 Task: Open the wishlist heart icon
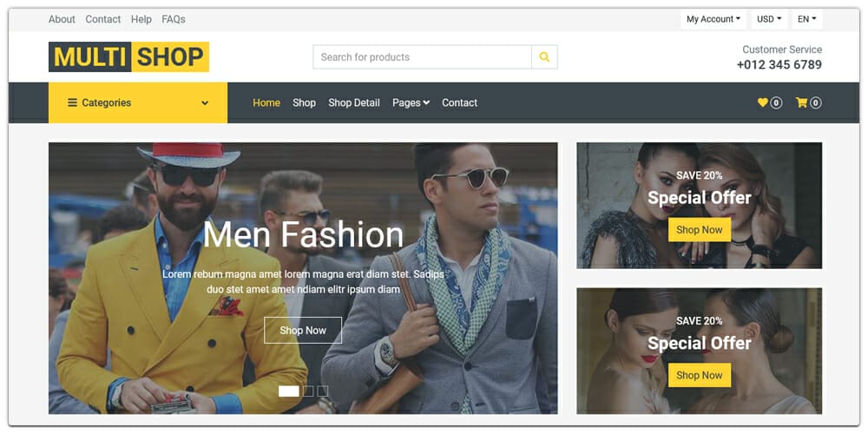pyautogui.click(x=763, y=102)
